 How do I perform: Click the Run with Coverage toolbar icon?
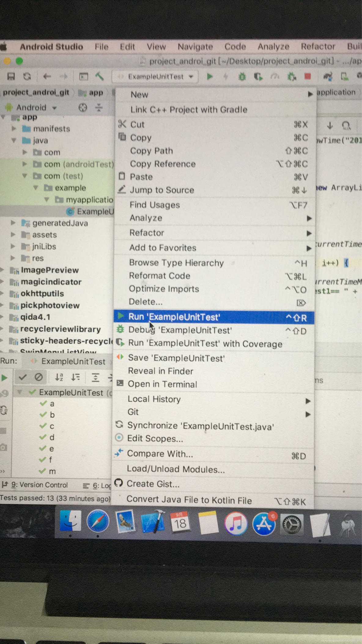pos(258,76)
